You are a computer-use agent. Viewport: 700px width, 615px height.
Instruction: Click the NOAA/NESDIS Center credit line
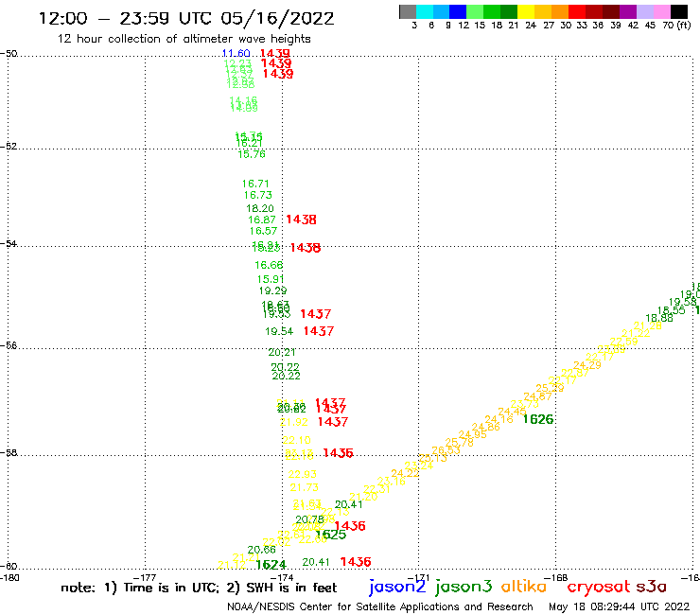[x=380, y=607]
